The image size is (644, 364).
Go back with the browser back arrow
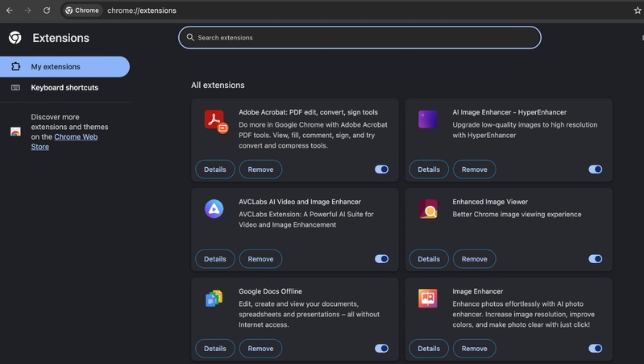(x=10, y=10)
